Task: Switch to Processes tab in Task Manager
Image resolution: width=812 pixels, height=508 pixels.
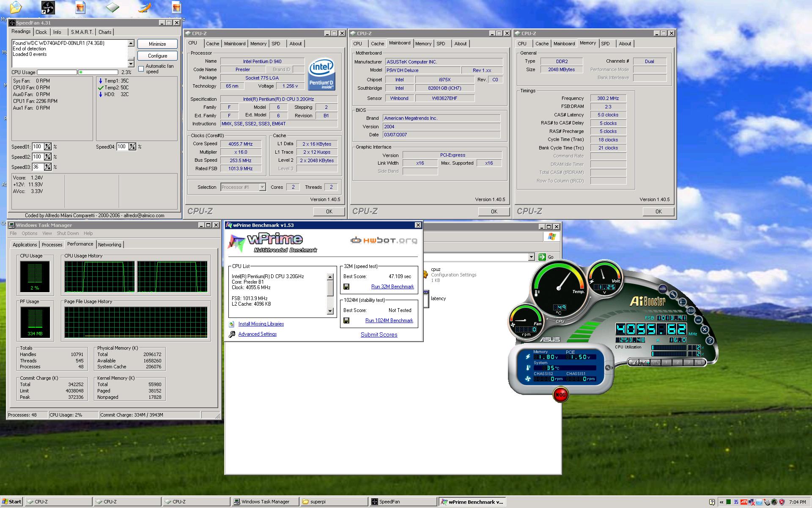Action: coord(52,245)
